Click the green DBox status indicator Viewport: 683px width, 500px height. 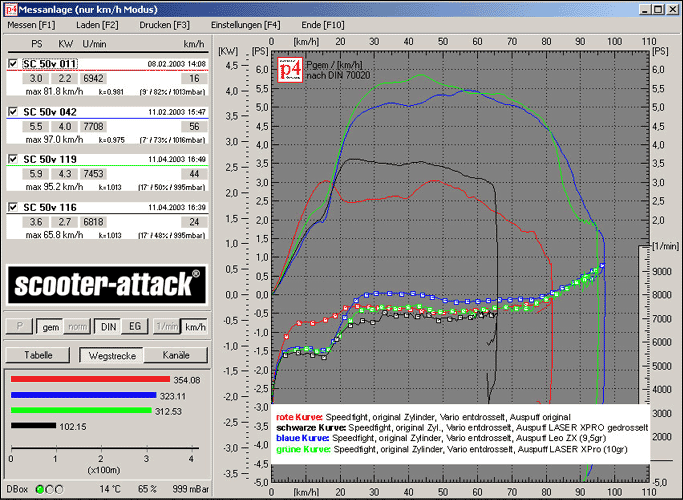pos(39,489)
